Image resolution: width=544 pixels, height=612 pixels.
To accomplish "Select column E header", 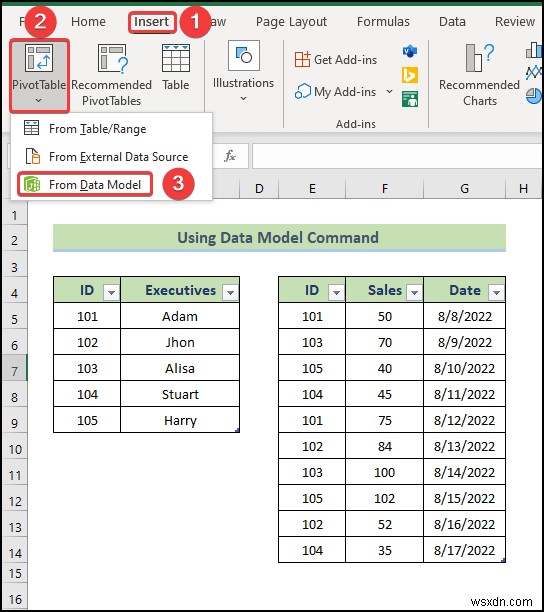I will pos(312,189).
